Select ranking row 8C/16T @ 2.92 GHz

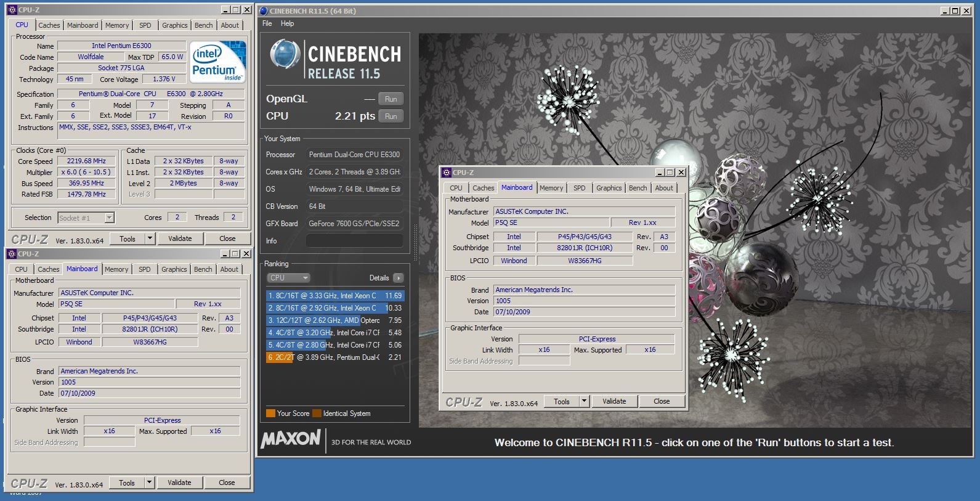[334, 308]
